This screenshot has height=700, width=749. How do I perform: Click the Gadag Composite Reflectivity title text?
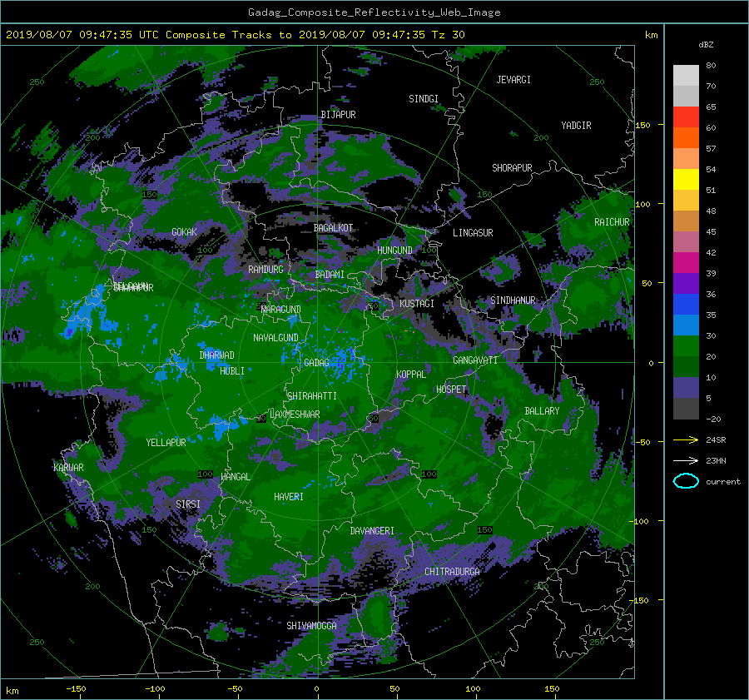click(x=374, y=12)
